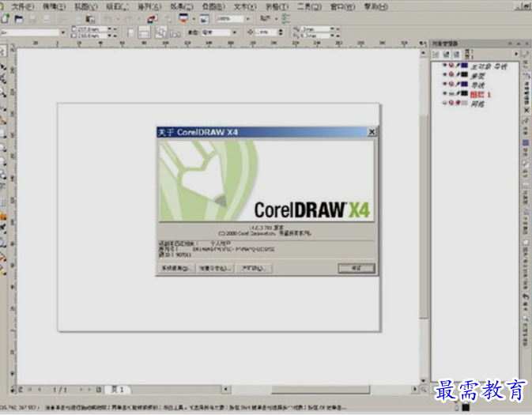Toggle edit pencil for 导线 layer
The image size is (532, 415).
click(x=458, y=84)
